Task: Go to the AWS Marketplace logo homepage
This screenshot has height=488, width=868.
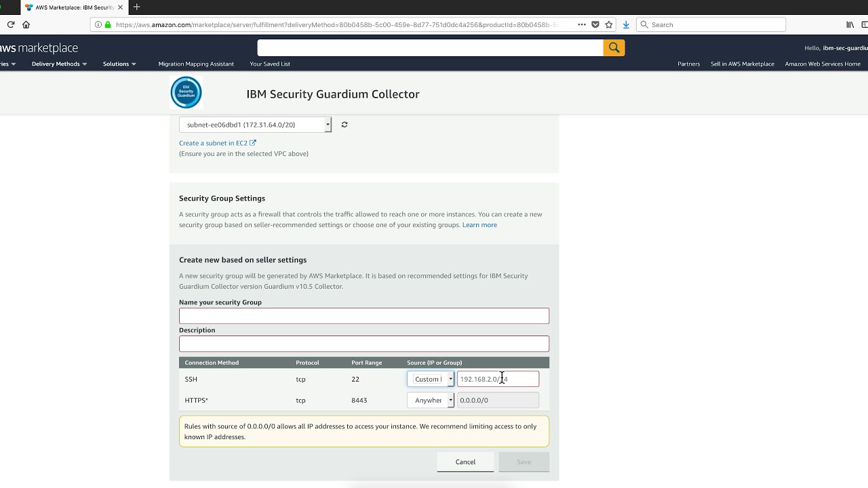Action: pos(39,48)
